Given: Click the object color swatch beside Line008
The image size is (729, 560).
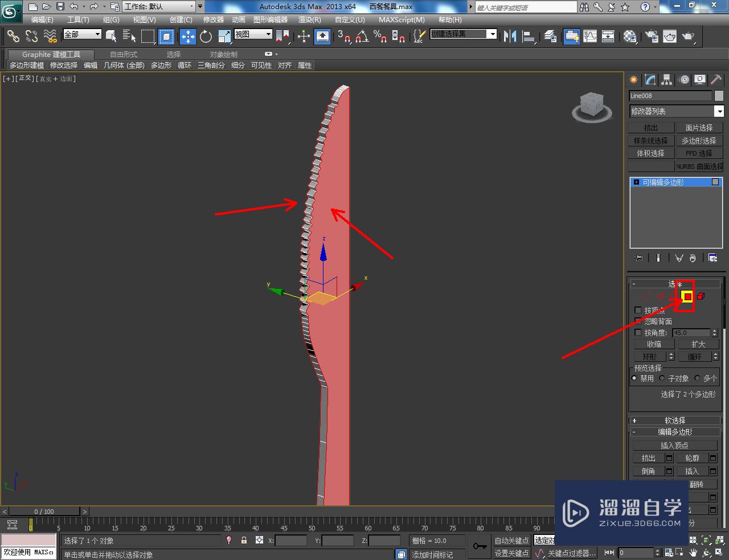Looking at the screenshot, I should 719,96.
